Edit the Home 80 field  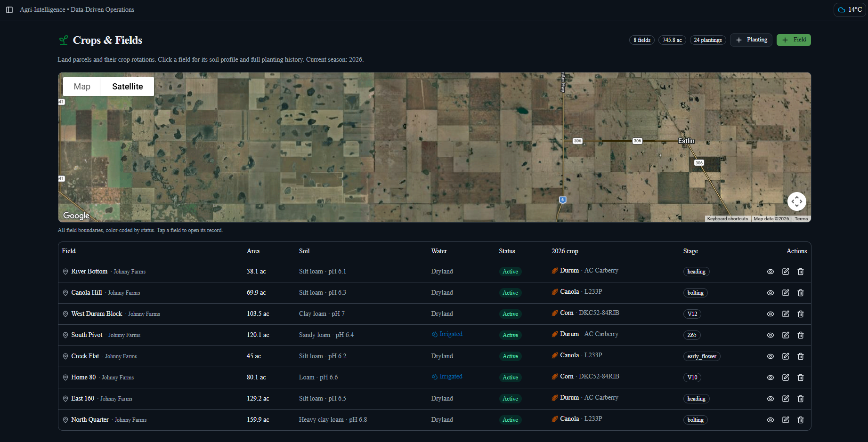pos(786,378)
